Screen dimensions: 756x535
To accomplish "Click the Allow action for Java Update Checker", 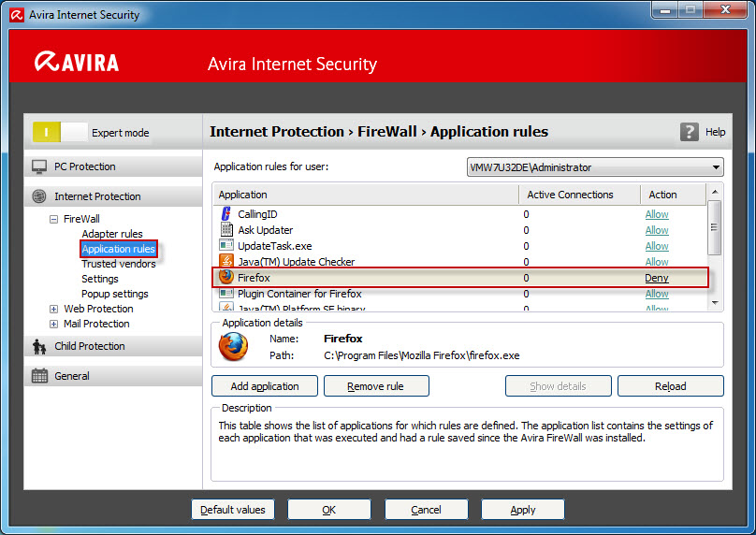I will [x=657, y=262].
